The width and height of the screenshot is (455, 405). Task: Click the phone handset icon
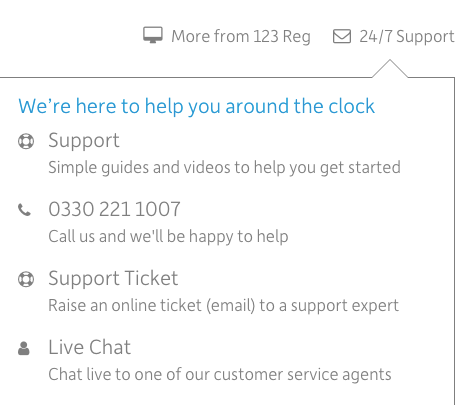coord(24,210)
